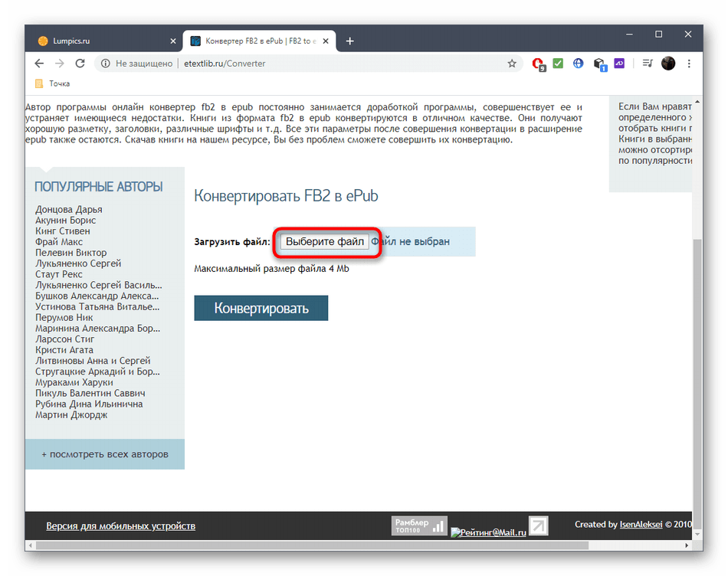Open the purple extension icon
The width and height of the screenshot is (728, 576).
619,63
